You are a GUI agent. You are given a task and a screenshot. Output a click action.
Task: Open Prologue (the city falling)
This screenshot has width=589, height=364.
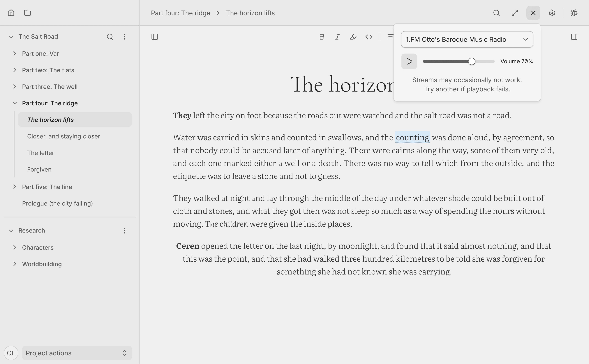point(57,204)
